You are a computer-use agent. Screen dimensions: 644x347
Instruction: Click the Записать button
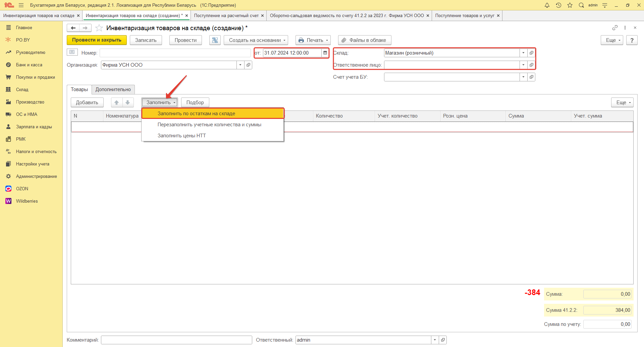click(x=146, y=40)
